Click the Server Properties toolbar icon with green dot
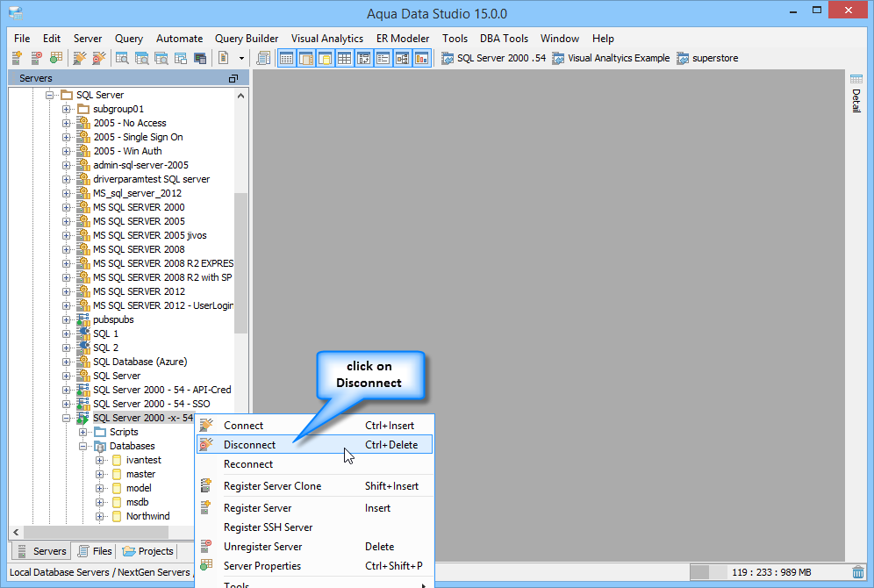 pyautogui.click(x=56, y=57)
